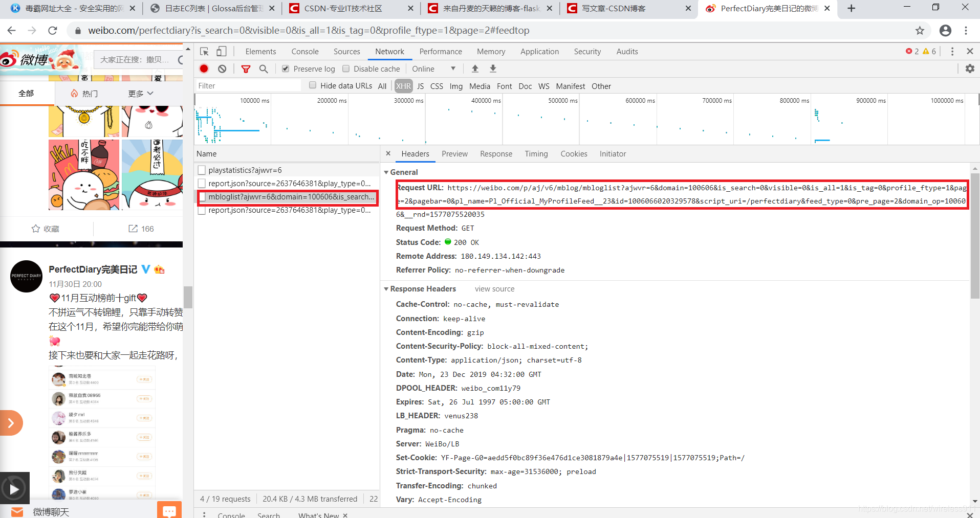Click the orange side arrow button
Screen dimensions: 980x518
pos(11,423)
